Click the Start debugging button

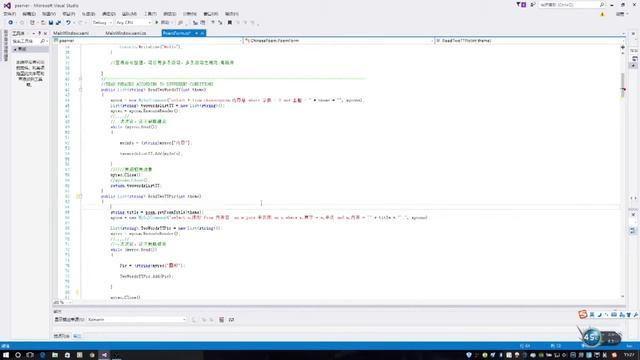click(163, 22)
